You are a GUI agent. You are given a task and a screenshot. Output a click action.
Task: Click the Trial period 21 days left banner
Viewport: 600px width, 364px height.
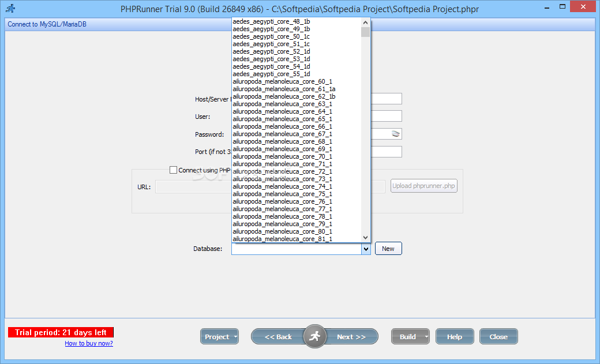61,332
